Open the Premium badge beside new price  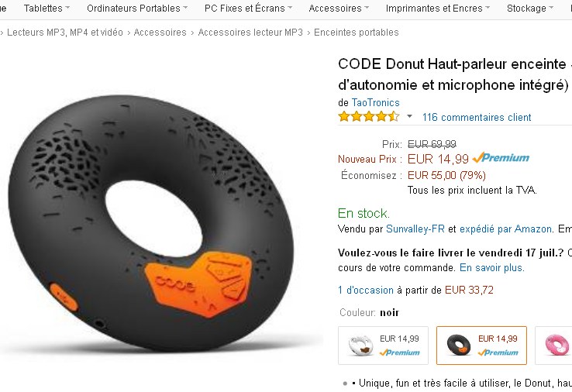[x=501, y=158]
